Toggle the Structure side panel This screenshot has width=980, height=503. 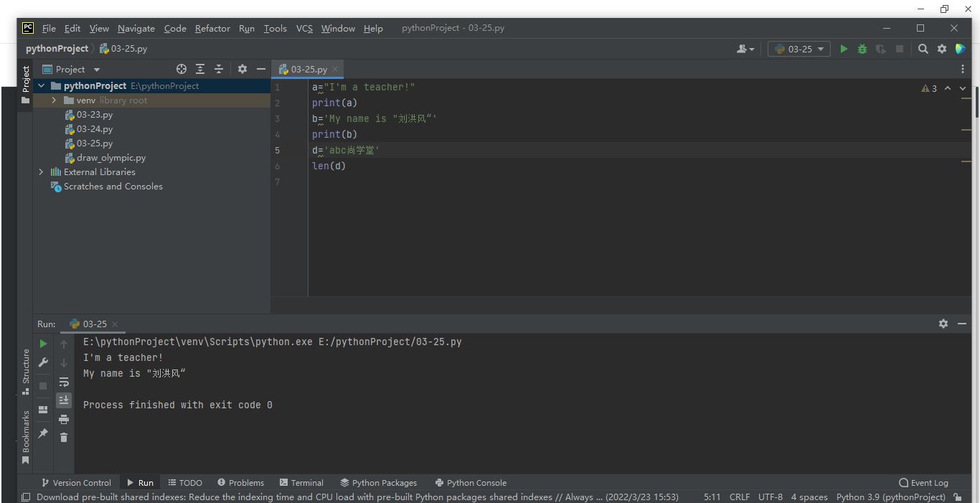[26, 372]
